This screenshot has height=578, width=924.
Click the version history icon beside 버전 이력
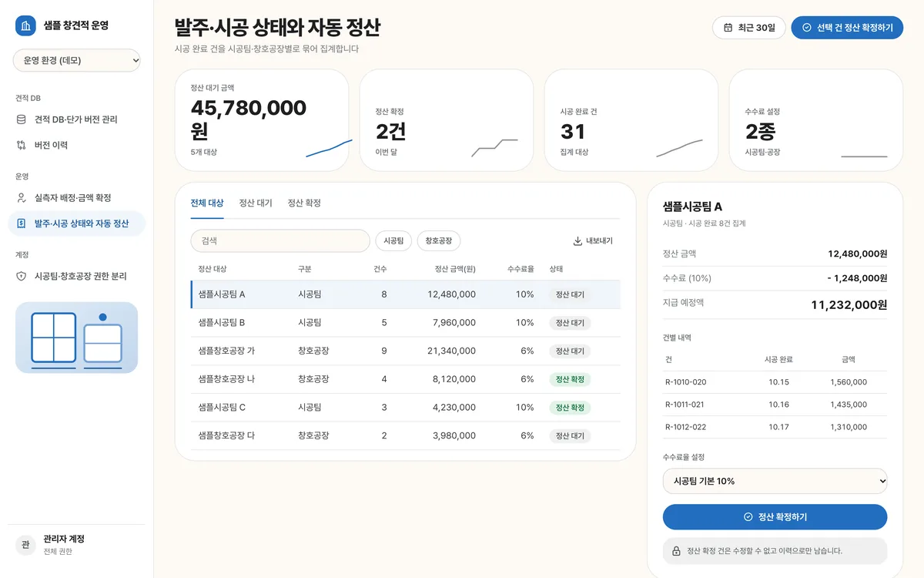(22, 145)
